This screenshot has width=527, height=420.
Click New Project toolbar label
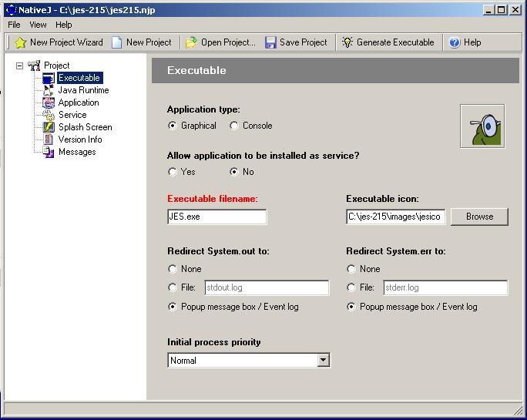click(x=149, y=42)
